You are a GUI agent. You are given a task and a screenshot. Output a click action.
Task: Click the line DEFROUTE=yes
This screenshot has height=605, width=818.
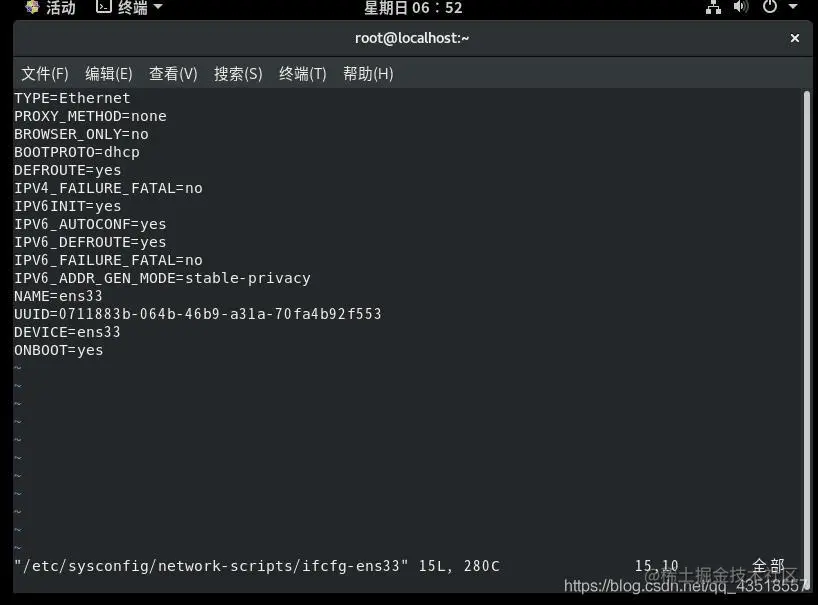pos(68,170)
